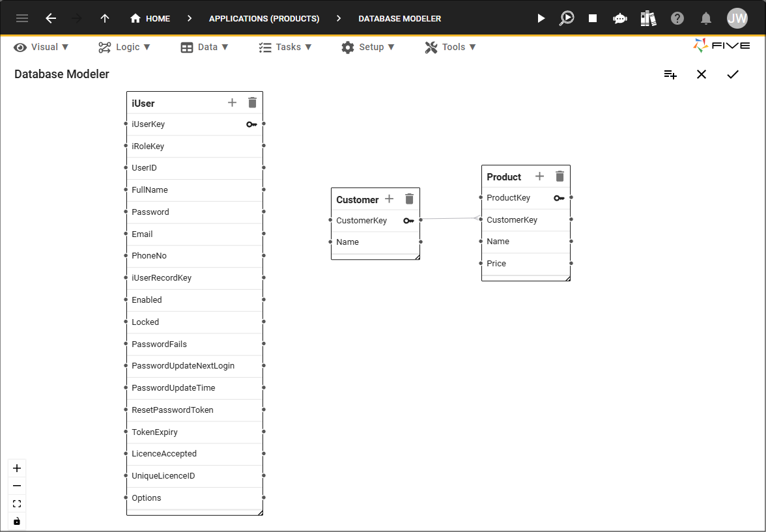Expand the Tools dropdown arrow
Screen dimensions: 766x532
[472, 48]
